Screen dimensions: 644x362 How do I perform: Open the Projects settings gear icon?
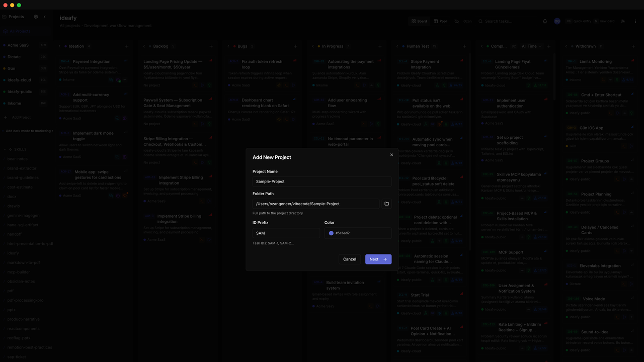(36, 17)
